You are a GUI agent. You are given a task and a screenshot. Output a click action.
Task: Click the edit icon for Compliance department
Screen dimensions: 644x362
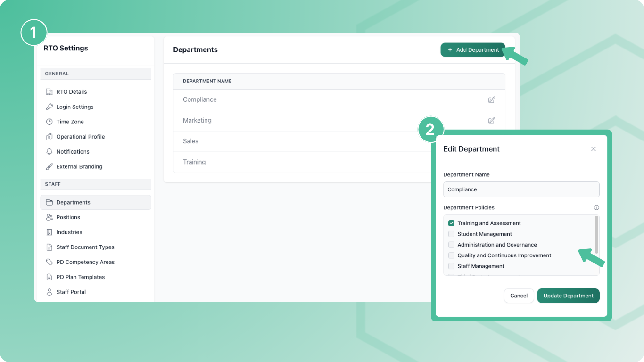click(x=491, y=100)
